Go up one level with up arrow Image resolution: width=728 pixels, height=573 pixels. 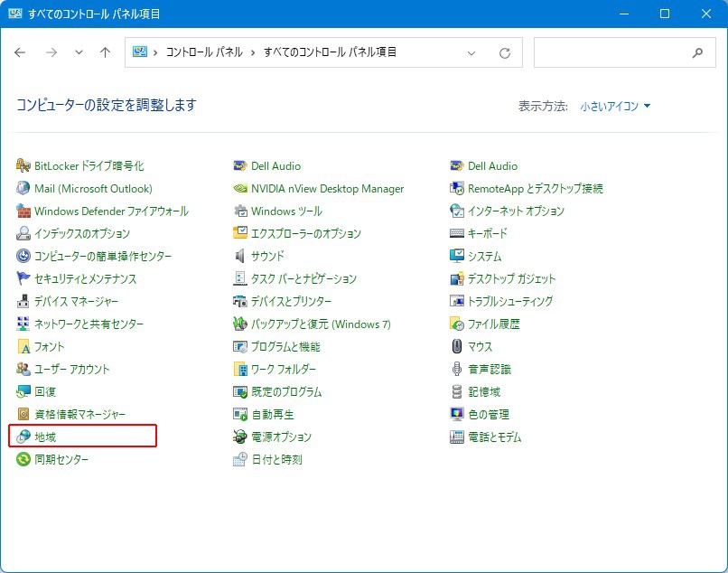pyautogui.click(x=105, y=53)
